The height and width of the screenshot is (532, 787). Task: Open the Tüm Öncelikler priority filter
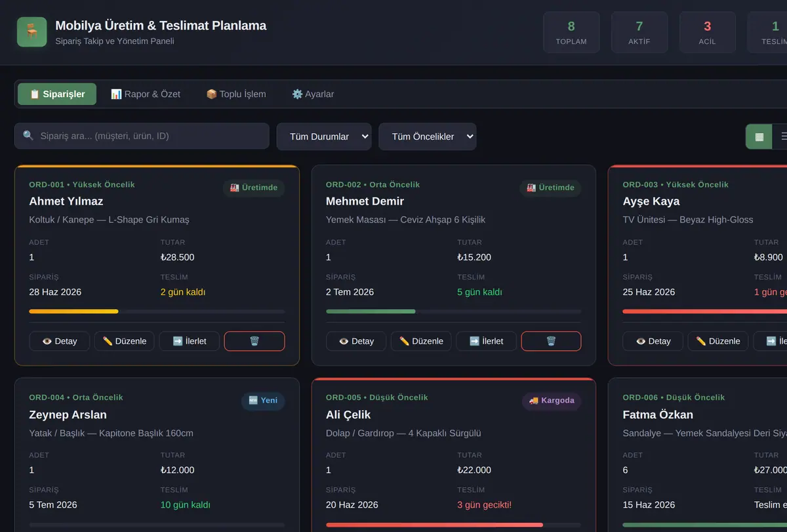428,136
